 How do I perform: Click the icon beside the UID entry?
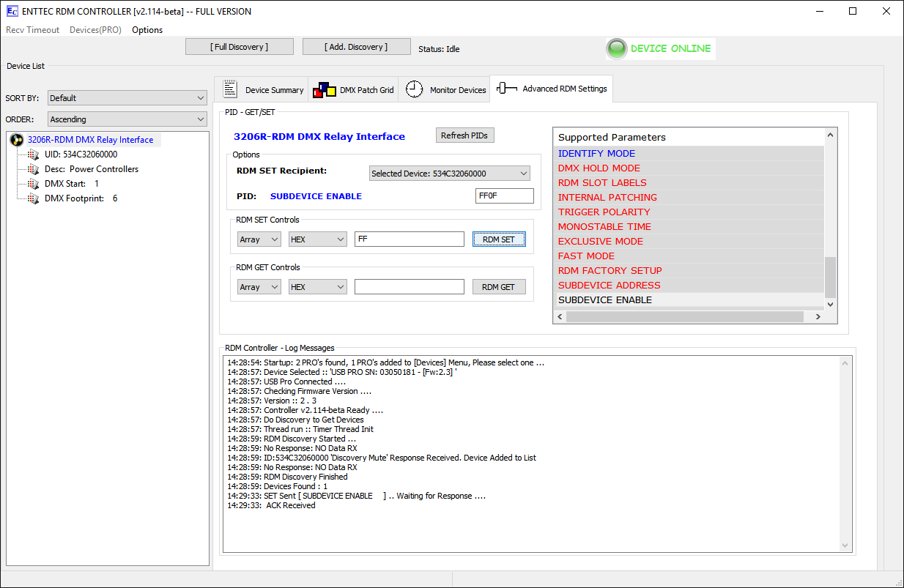[x=33, y=155]
